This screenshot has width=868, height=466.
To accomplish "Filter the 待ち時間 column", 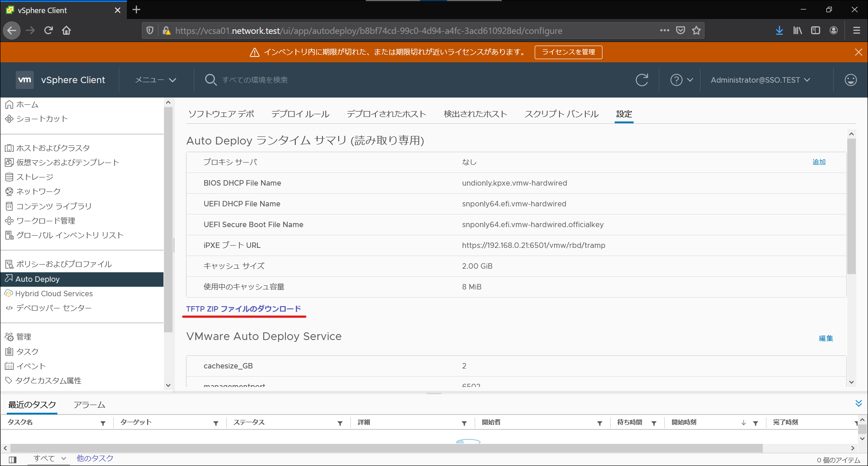I will [654, 423].
